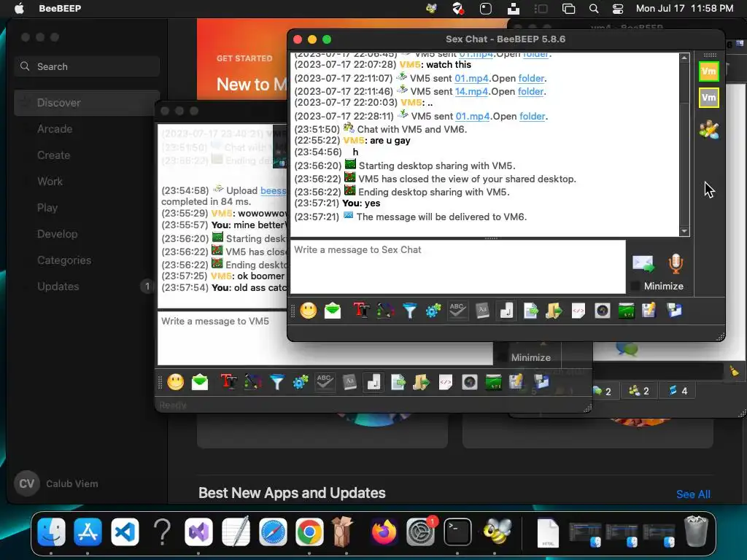The width and height of the screenshot is (747, 560).
Task: Change font with the red T icon in Sex Chat
Action: tap(362, 311)
